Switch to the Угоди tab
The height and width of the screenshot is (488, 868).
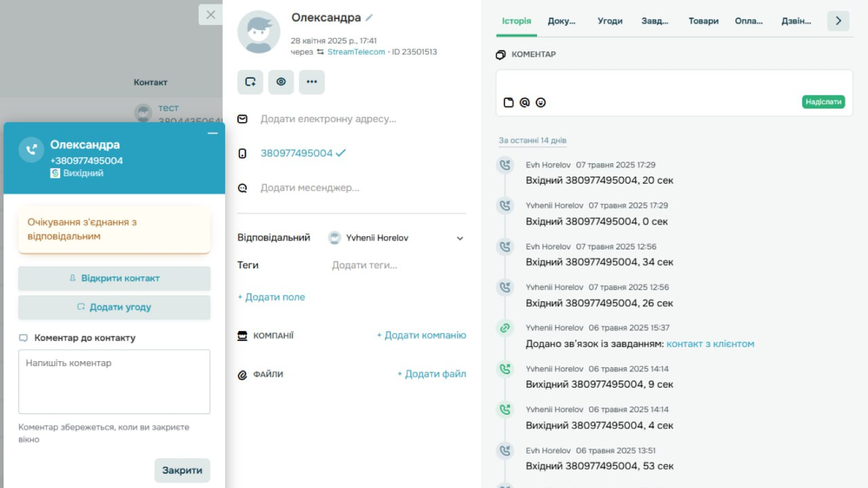[x=610, y=21]
